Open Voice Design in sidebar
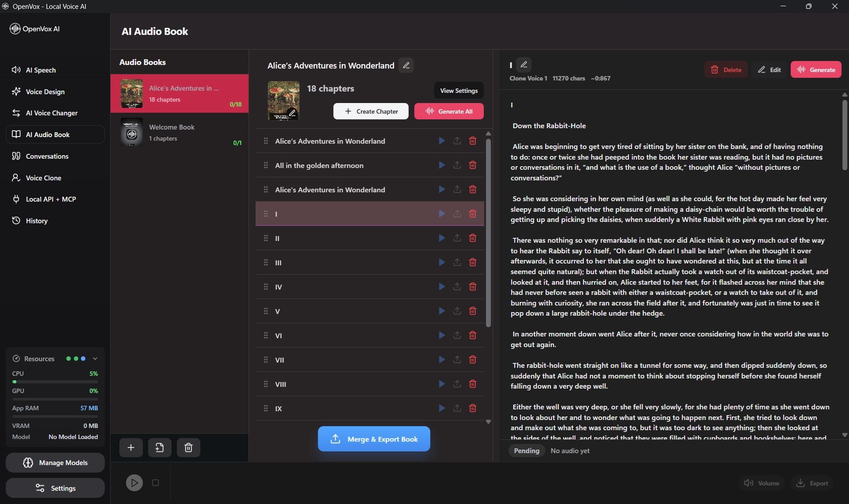 point(55,92)
